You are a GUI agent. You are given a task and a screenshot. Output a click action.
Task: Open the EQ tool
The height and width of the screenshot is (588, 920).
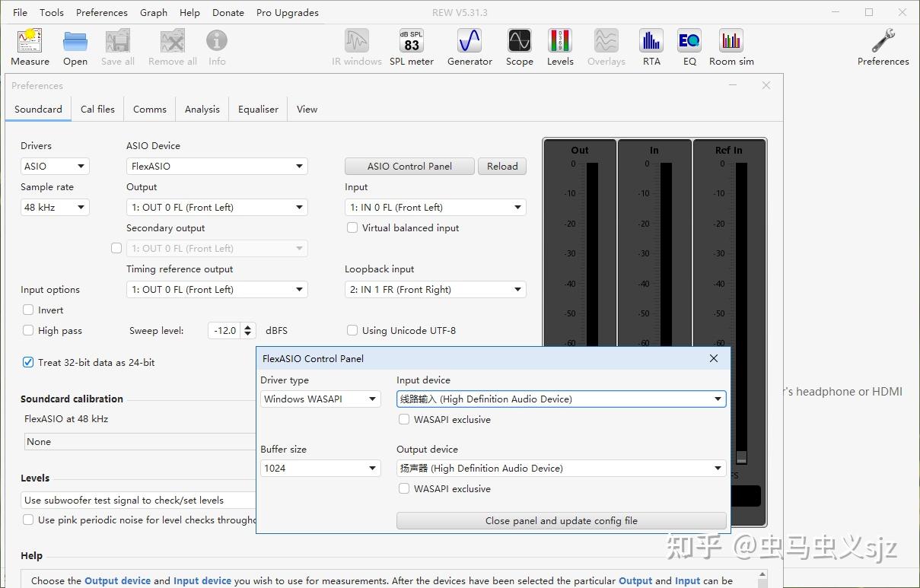point(689,47)
